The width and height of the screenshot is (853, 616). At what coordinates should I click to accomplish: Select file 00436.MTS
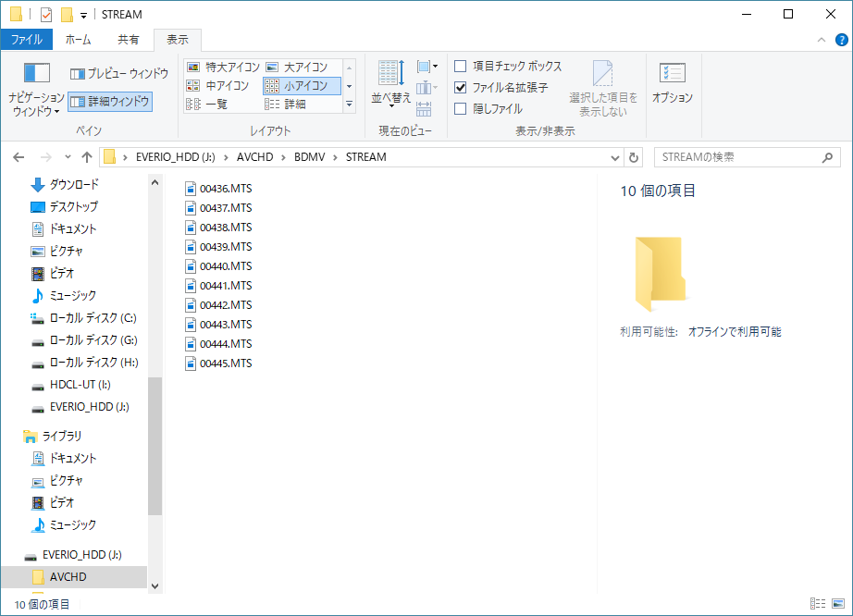218,189
